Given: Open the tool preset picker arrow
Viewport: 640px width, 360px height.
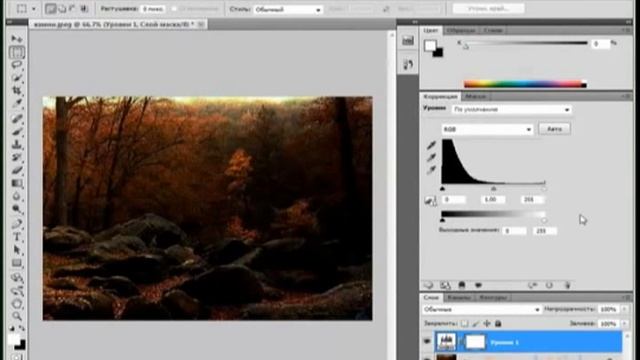Looking at the screenshot, I should click(34, 9).
